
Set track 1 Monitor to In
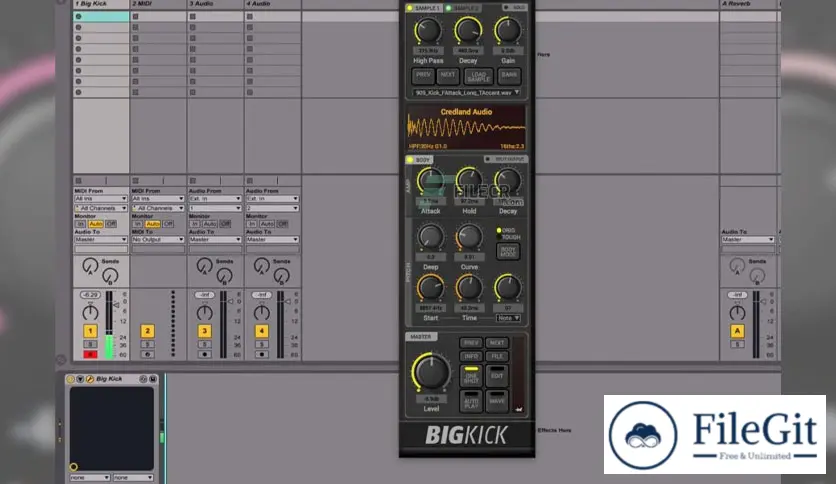pyautogui.click(x=80, y=224)
